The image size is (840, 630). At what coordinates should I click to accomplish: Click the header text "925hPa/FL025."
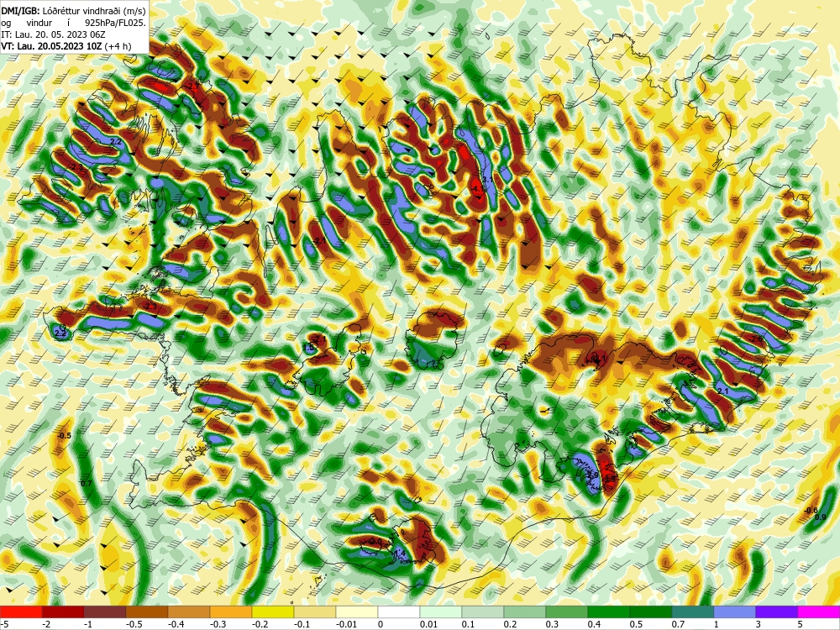click(116, 23)
